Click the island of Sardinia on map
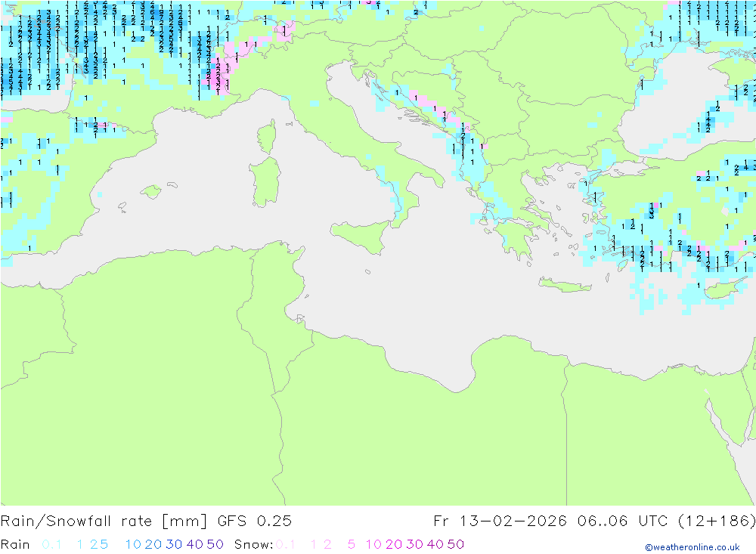756x554 pixels. tap(264, 182)
